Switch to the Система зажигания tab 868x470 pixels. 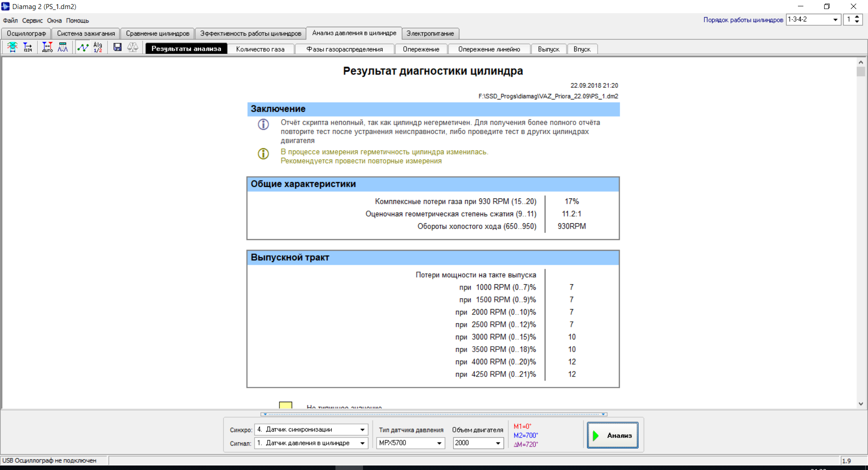point(86,33)
